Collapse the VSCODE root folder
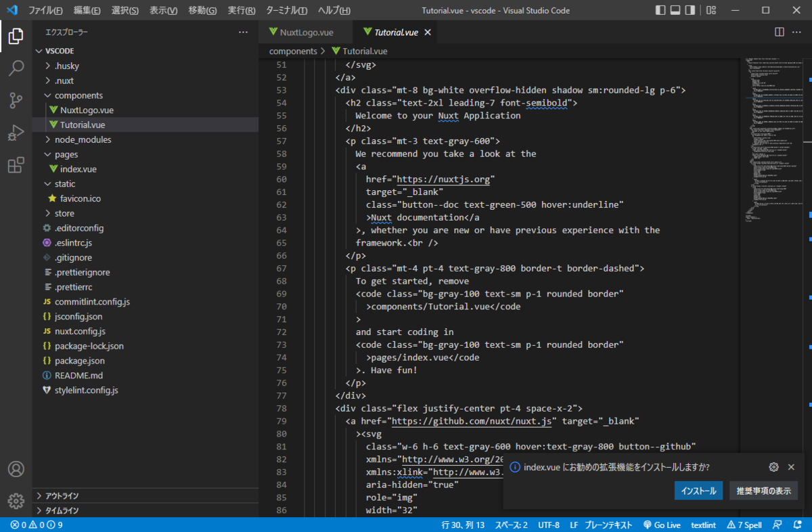The image size is (812, 532). point(145,51)
